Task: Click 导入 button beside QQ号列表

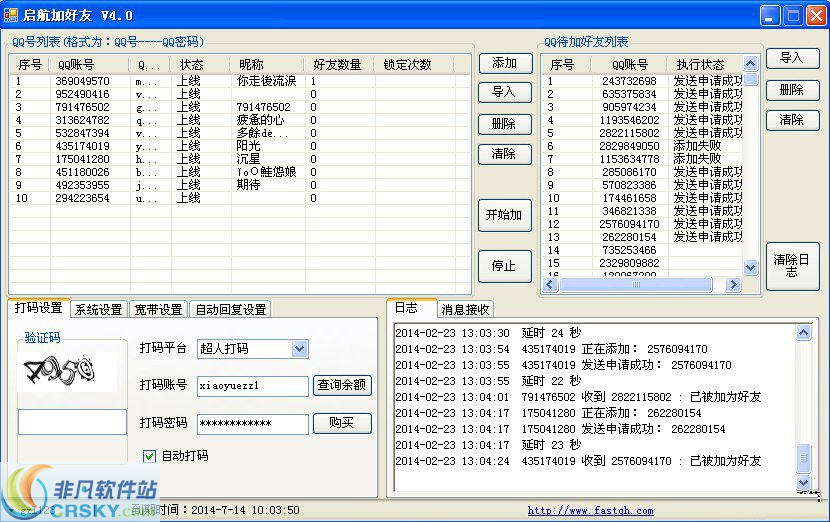Action: coord(504,92)
